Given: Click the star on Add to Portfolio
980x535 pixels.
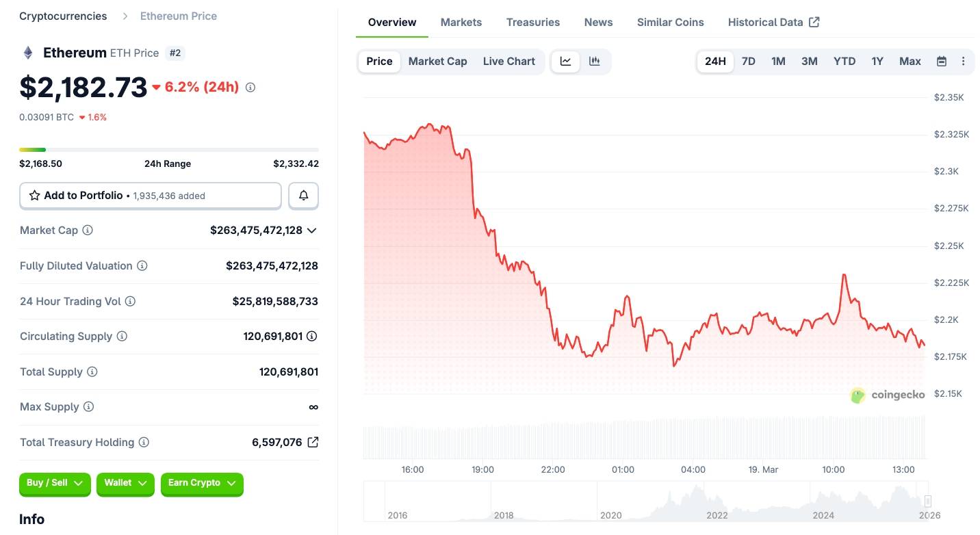Looking at the screenshot, I should click(34, 196).
